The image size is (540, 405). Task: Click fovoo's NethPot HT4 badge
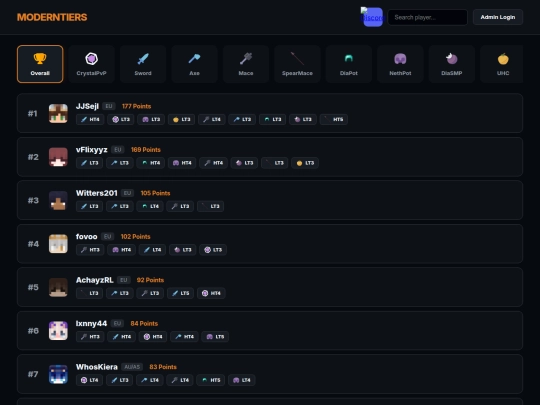pyautogui.click(x=122, y=250)
